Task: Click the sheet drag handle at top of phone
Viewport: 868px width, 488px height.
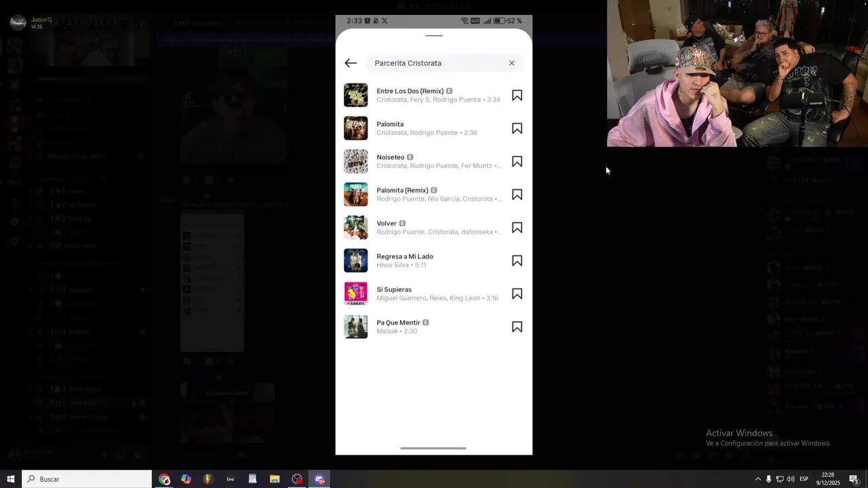Action: (434, 35)
